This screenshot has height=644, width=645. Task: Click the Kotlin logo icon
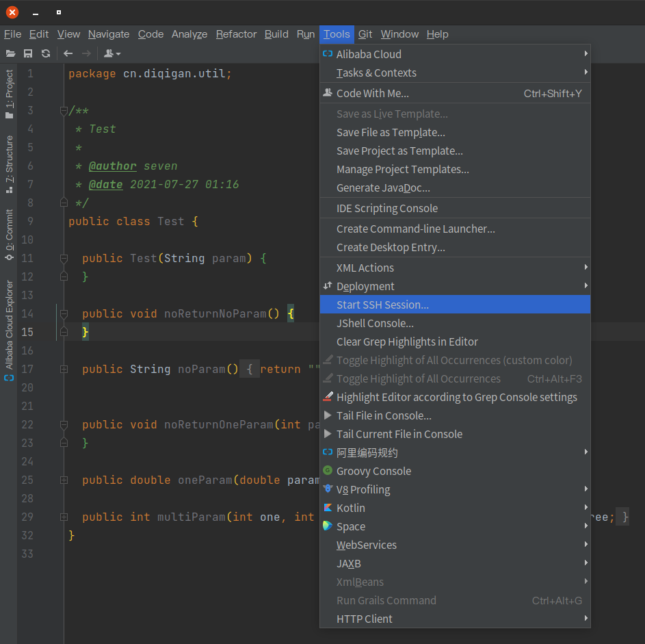328,507
